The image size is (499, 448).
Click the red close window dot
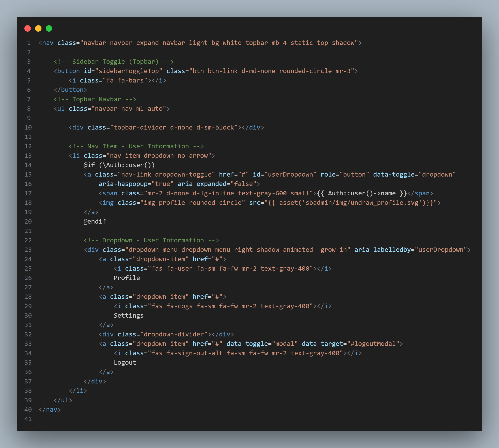click(28, 29)
